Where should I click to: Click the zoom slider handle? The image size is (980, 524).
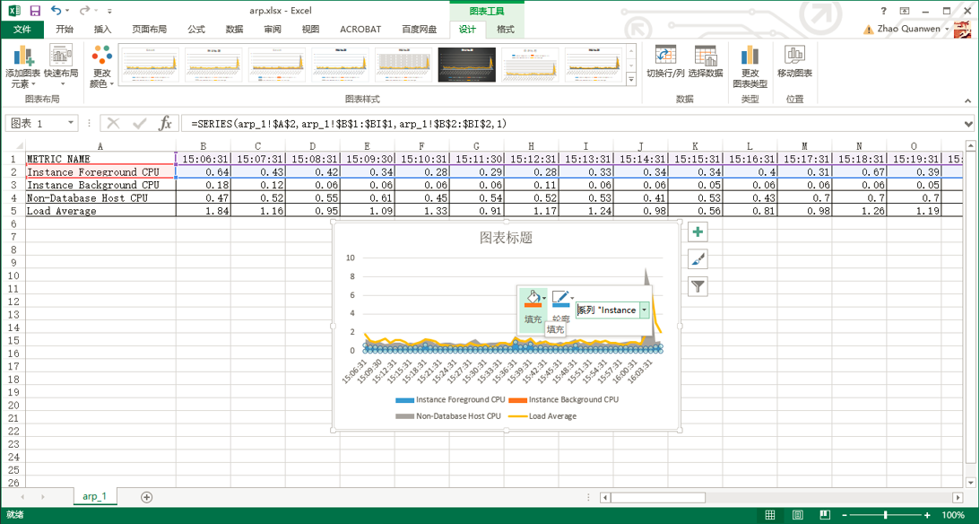[885, 515]
